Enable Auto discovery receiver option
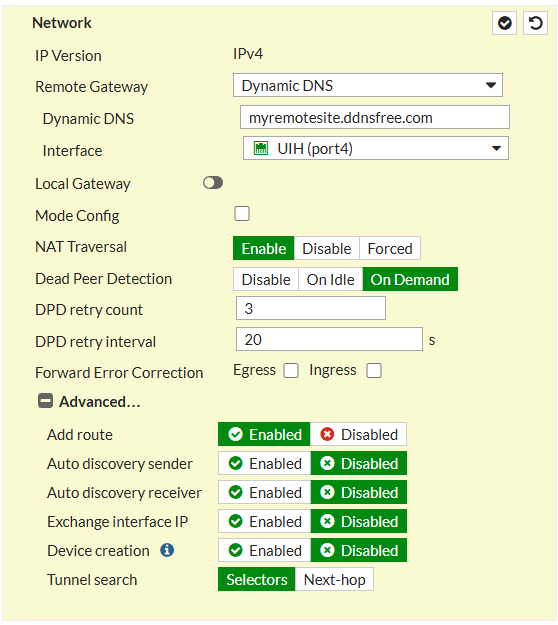 tap(265, 492)
